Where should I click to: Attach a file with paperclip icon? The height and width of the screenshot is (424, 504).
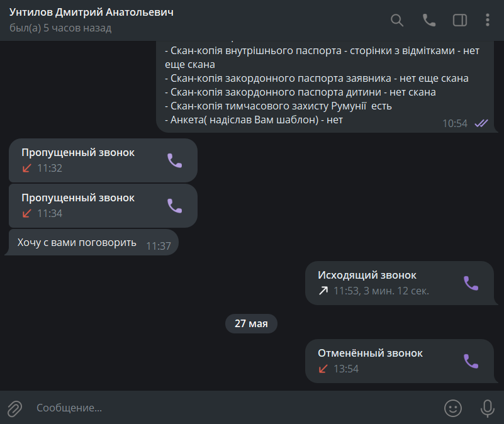14,408
